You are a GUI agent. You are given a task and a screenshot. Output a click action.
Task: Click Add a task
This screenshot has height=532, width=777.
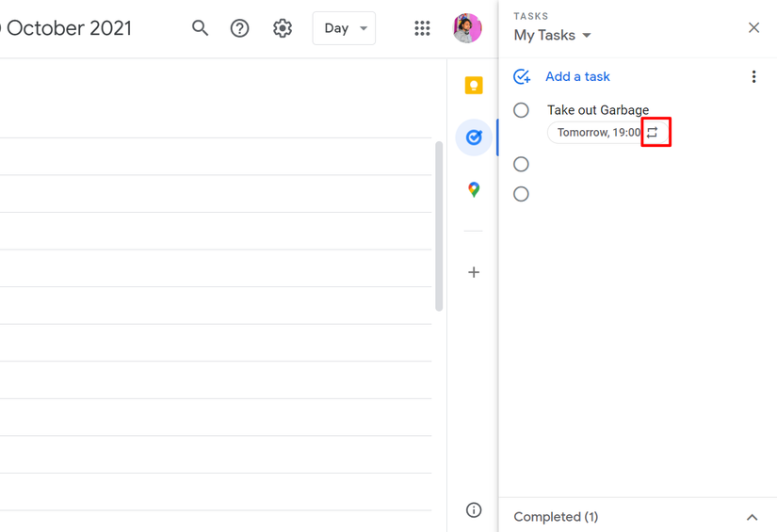577,77
